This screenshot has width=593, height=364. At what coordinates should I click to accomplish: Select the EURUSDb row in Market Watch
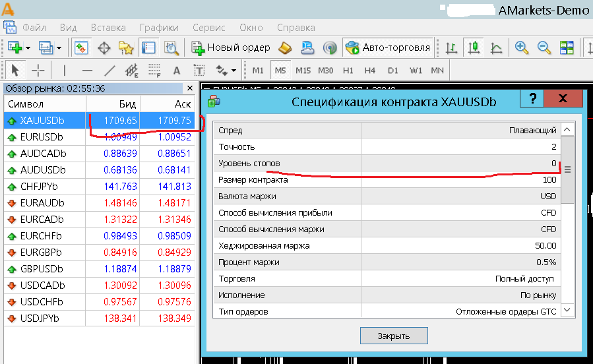click(99, 137)
